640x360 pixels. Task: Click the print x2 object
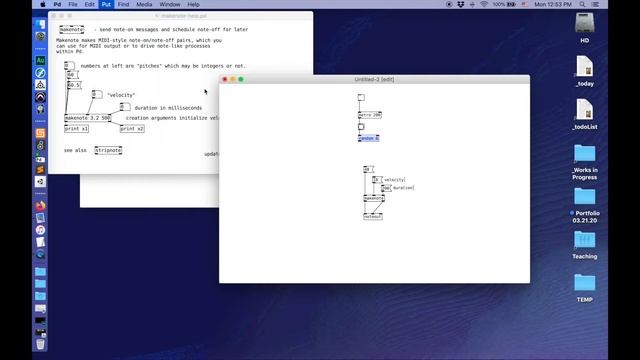(x=132, y=129)
